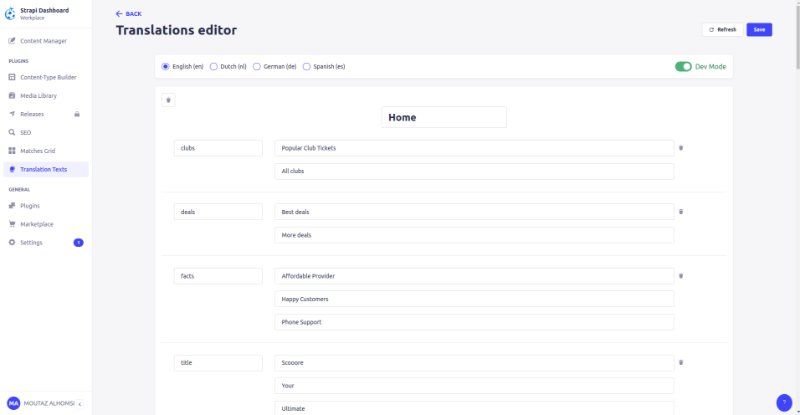
Task: Delete the clubs row
Action: click(x=681, y=148)
